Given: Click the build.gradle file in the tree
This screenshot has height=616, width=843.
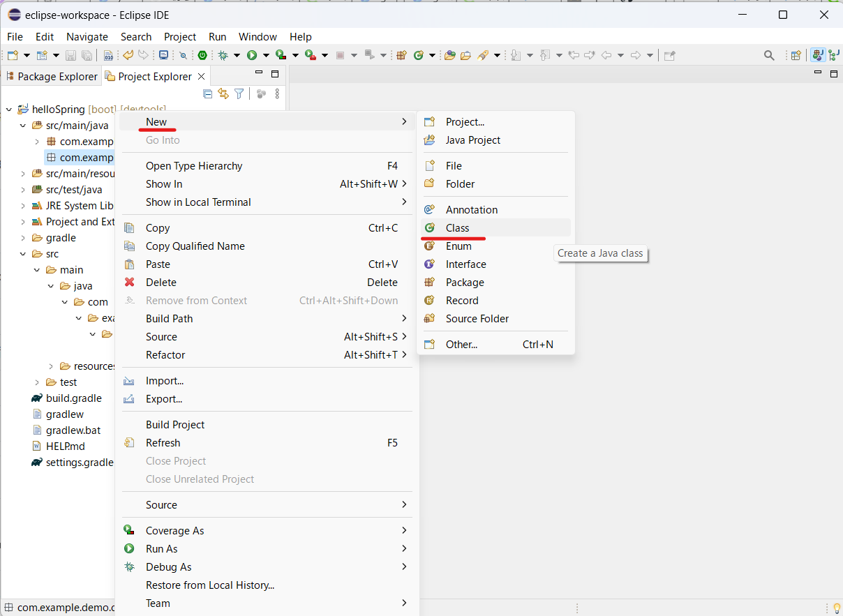Looking at the screenshot, I should point(74,398).
